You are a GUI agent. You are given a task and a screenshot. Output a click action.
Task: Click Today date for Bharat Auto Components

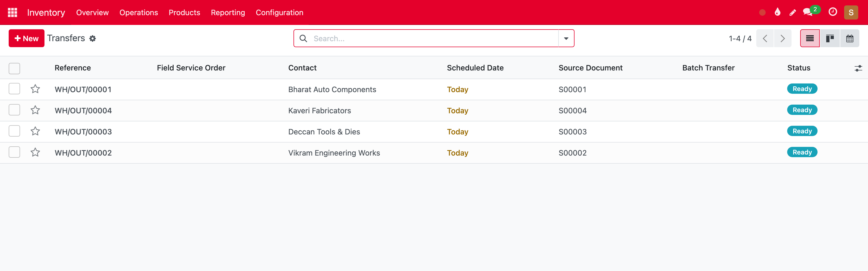pyautogui.click(x=457, y=89)
